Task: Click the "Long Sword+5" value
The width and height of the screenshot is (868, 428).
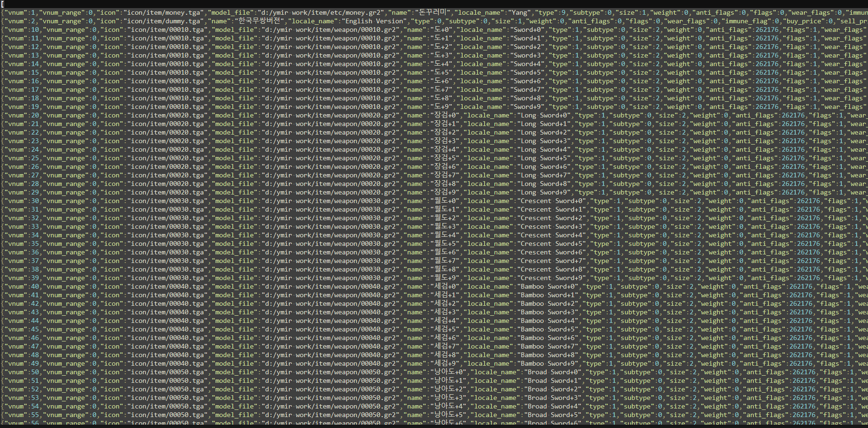Action: (545, 158)
